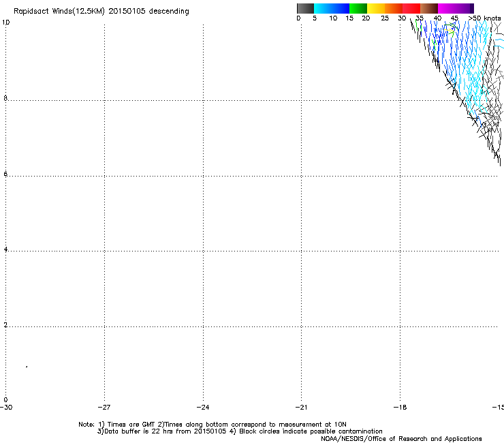Click the small black dot near the lower-left of the plot
This screenshot has height=443, width=504.
[27, 367]
